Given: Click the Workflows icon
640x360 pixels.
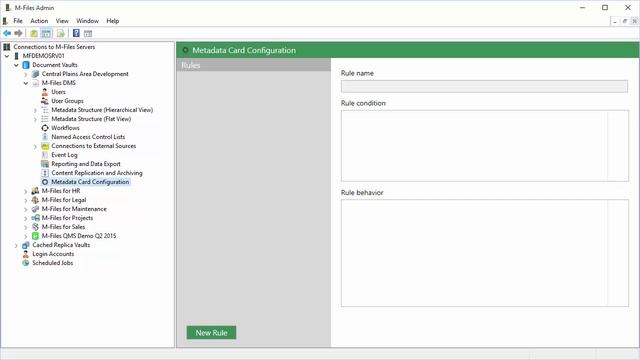Looking at the screenshot, I should click(45, 128).
